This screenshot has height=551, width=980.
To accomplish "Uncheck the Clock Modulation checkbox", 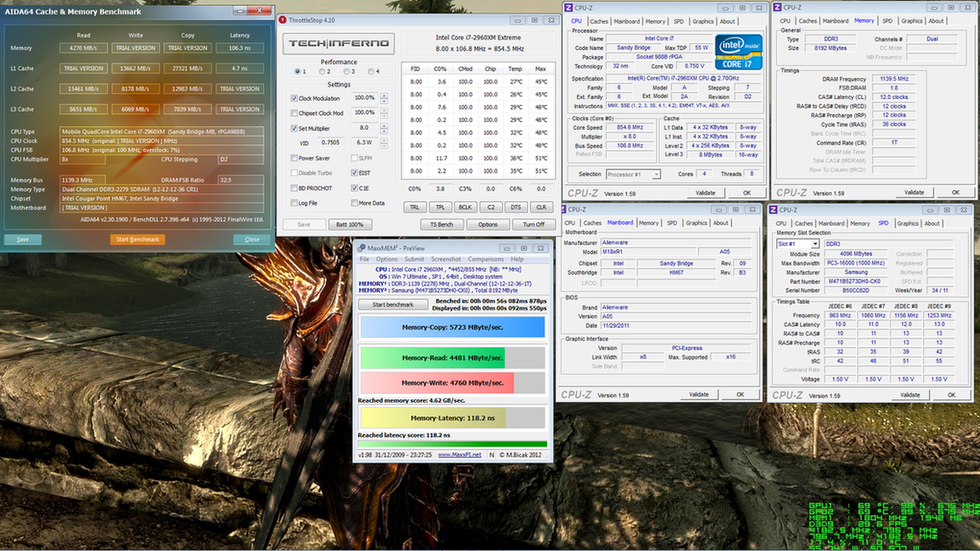I will pos(294,98).
